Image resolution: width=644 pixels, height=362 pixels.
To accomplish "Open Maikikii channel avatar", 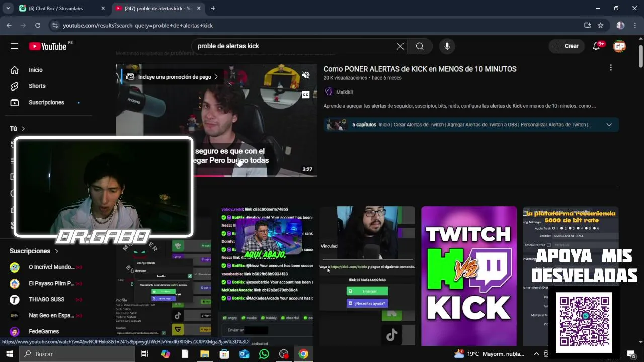I will 328,92.
